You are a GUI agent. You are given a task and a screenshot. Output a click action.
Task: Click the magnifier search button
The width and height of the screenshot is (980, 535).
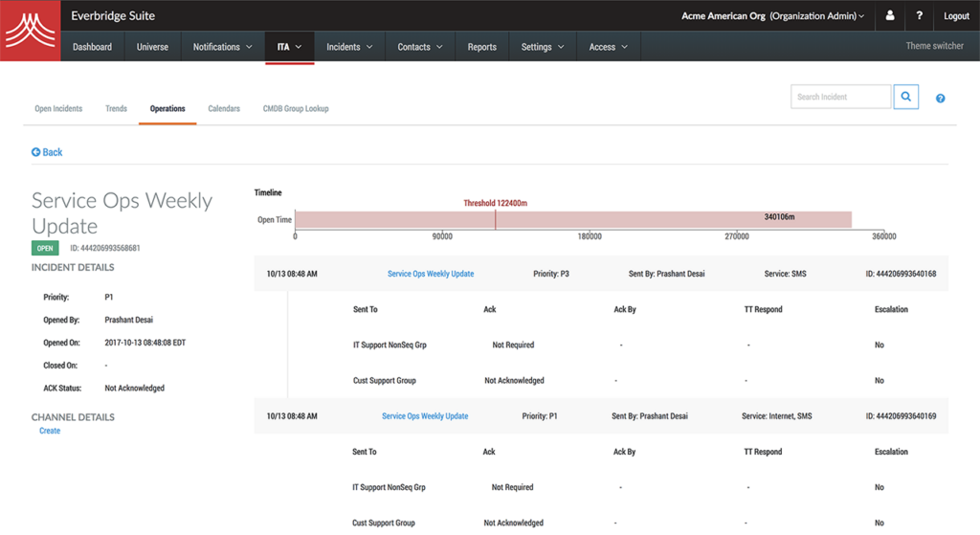click(x=905, y=97)
